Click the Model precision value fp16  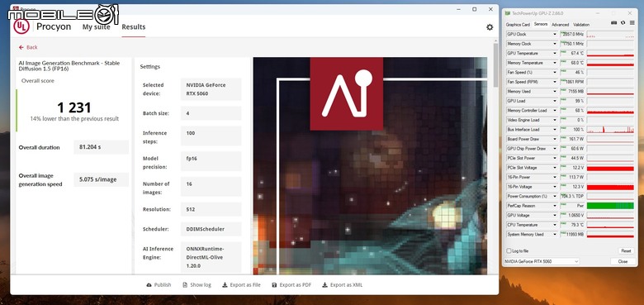[211, 161]
